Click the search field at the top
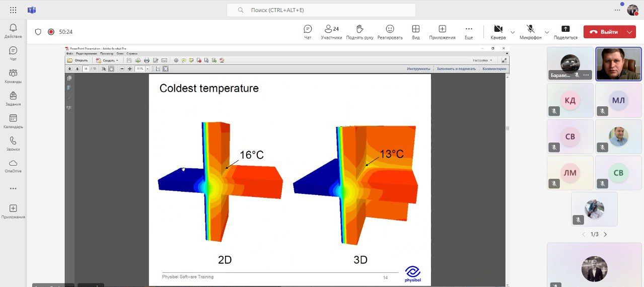The width and height of the screenshot is (644, 287). (321, 10)
